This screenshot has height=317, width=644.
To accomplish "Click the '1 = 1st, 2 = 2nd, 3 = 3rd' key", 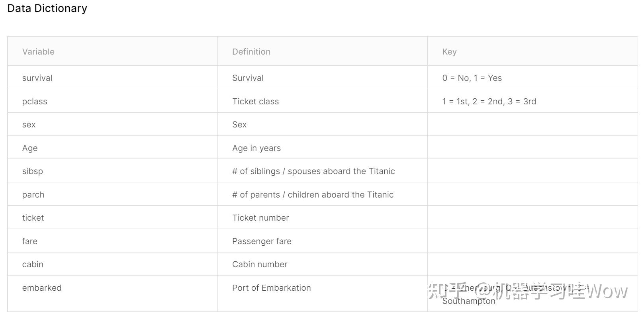I will pos(489,102).
